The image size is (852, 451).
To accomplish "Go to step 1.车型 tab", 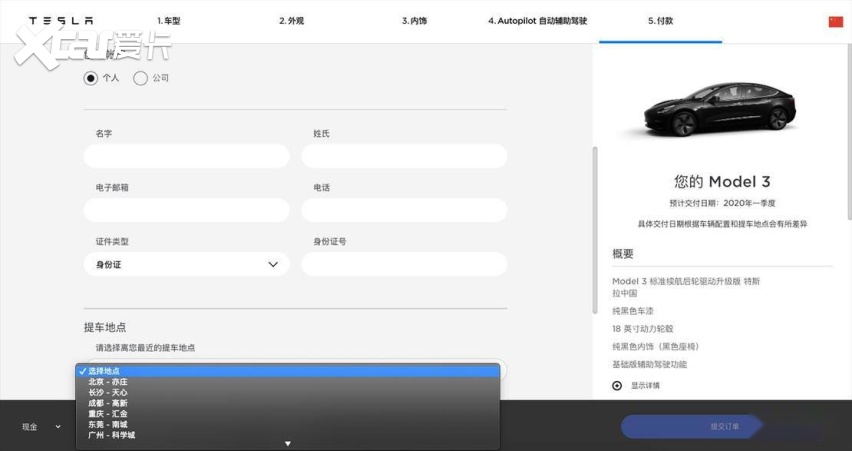I will pos(168,20).
